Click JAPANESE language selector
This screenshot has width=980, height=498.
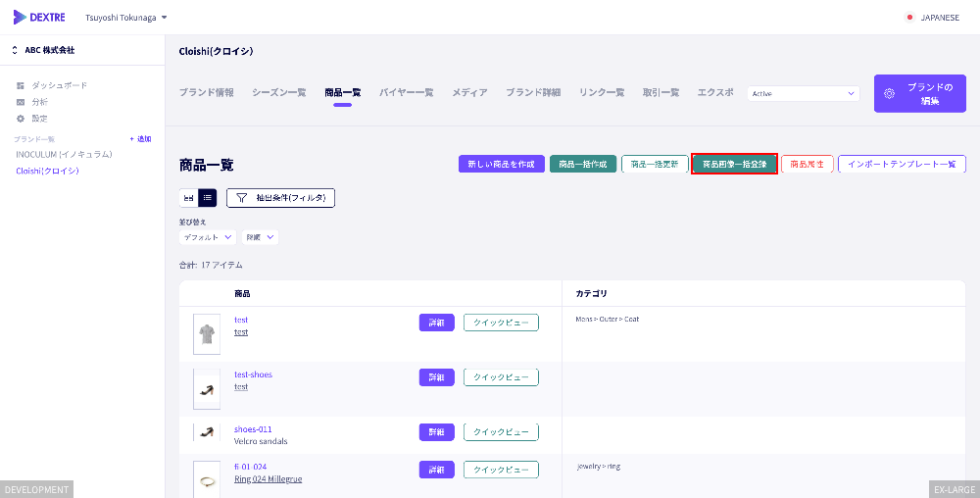click(x=940, y=18)
